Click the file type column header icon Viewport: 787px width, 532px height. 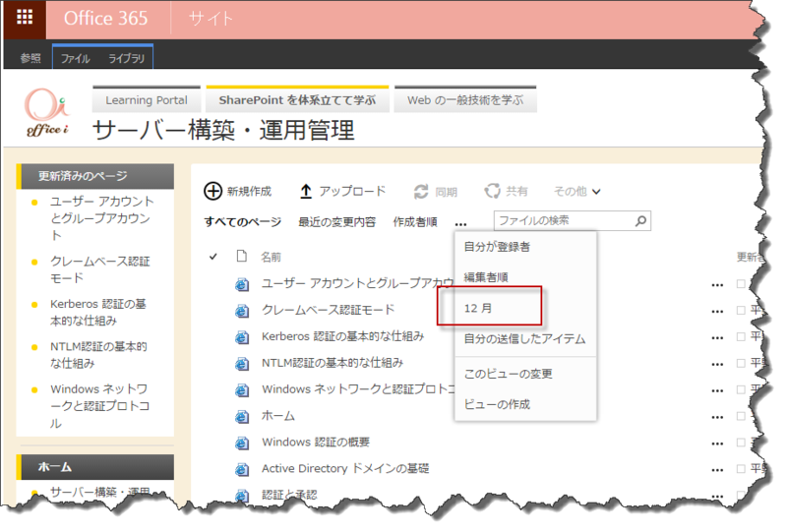coord(241,257)
